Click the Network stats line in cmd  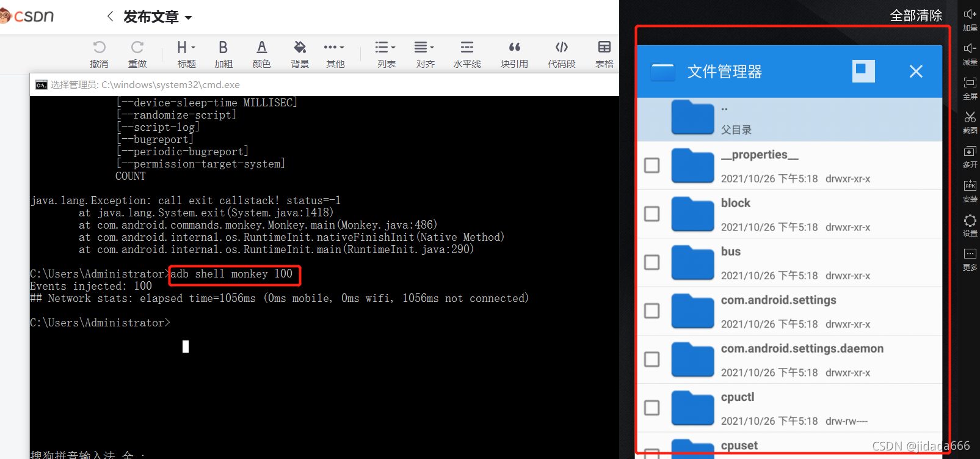[280, 298]
